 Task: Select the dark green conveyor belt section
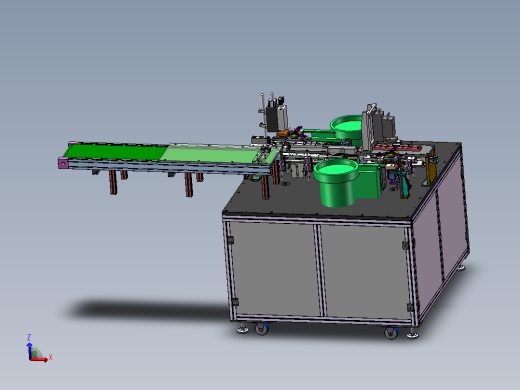(115, 151)
